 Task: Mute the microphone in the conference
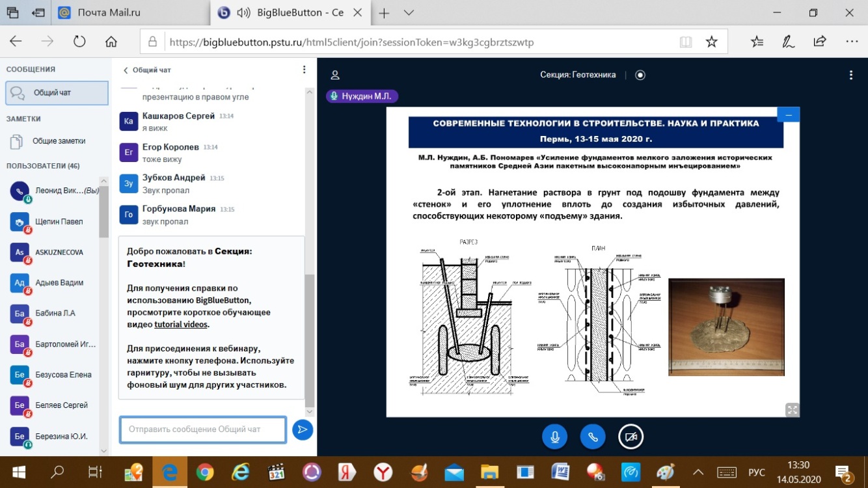tap(555, 437)
